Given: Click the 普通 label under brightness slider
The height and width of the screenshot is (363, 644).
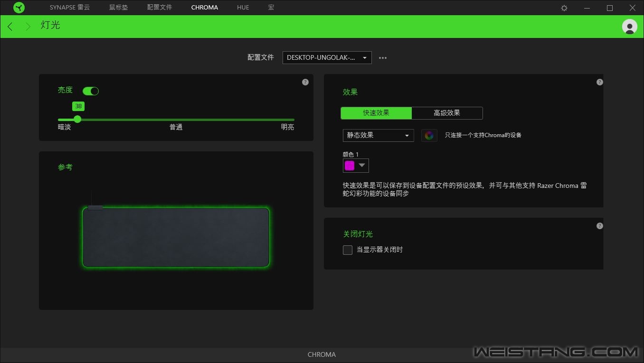Looking at the screenshot, I should (x=176, y=127).
